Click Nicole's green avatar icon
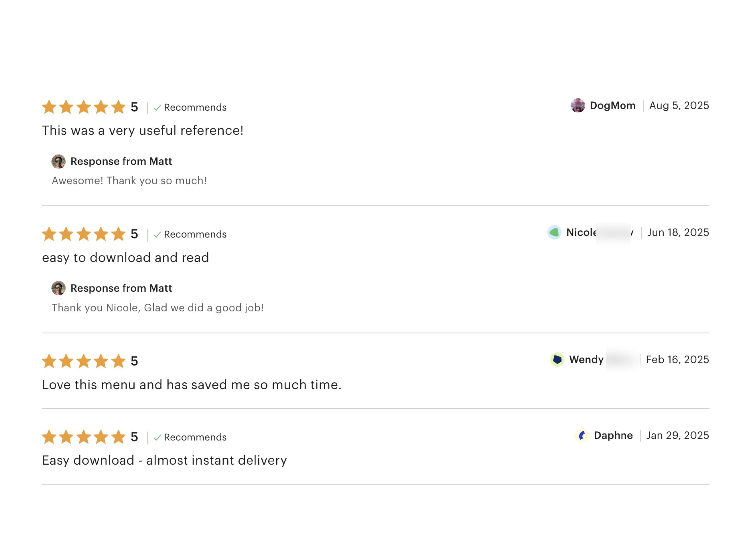The image size is (747, 560). pos(554,232)
